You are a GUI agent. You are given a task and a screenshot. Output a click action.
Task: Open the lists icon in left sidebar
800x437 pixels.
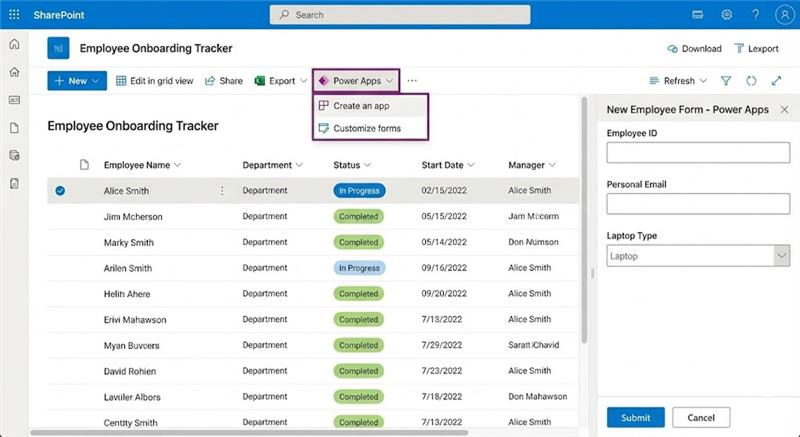point(14,156)
